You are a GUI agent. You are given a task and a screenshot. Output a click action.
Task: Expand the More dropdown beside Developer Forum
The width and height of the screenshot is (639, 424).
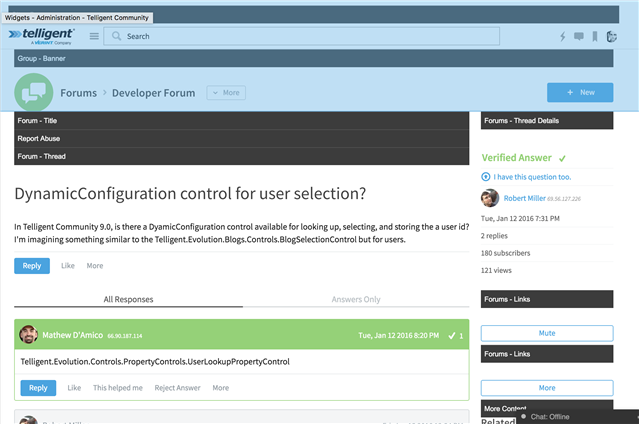tap(226, 93)
